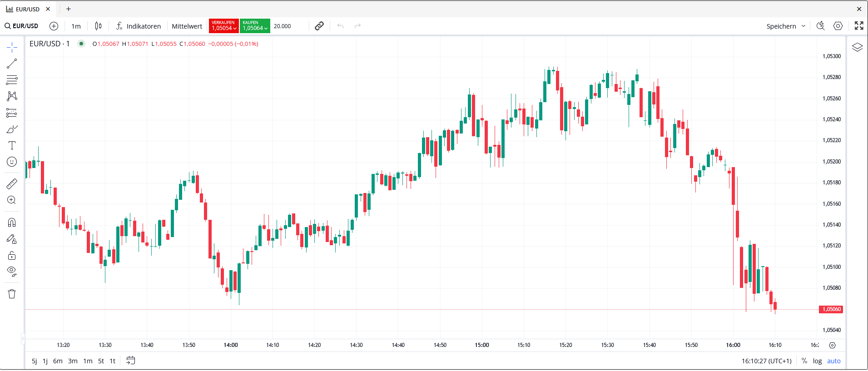Enter fullscreen chart mode
Screen dimensions: 868x371
(x=858, y=26)
